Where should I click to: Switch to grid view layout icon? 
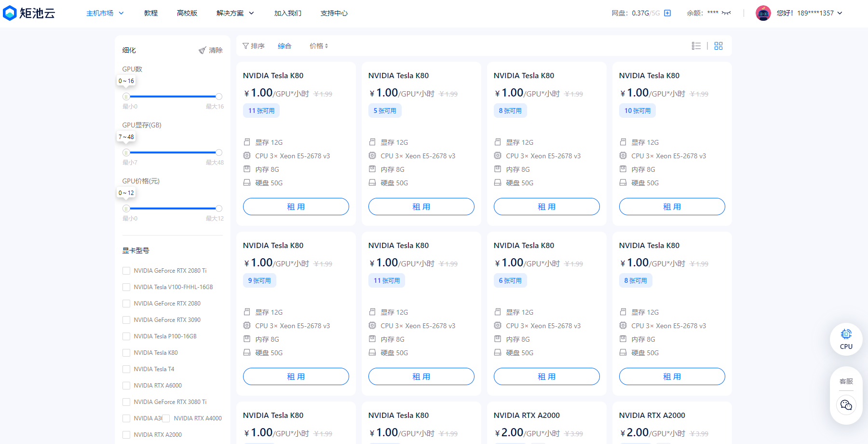point(719,46)
